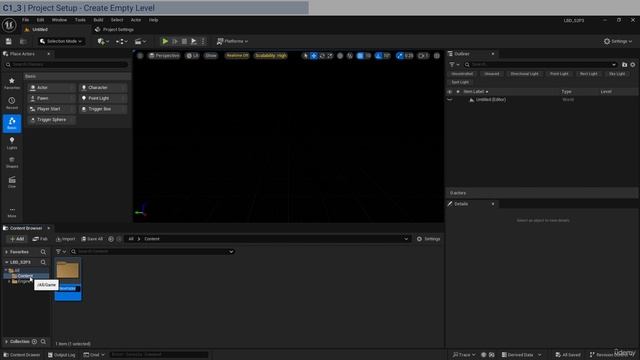Viewport: 640px width, 360px height.
Task: Open the editor Settings dropdown at top right
Action: tap(618, 41)
